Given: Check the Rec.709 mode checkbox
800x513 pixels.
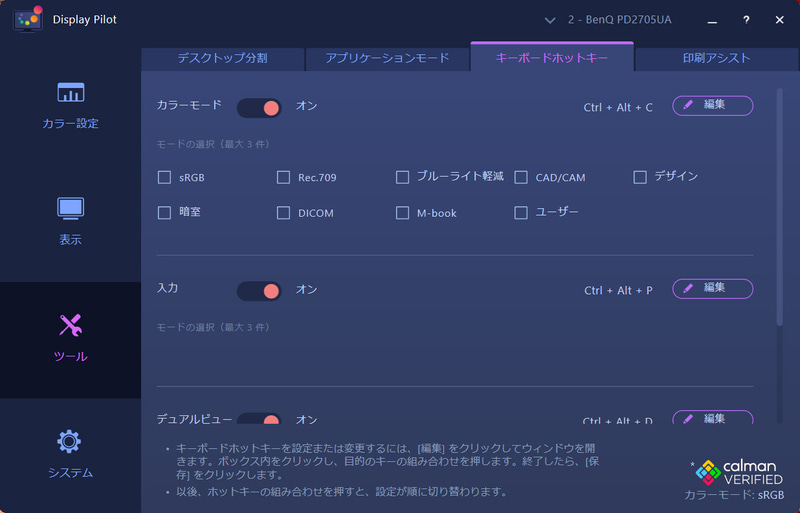Looking at the screenshot, I should (x=283, y=177).
